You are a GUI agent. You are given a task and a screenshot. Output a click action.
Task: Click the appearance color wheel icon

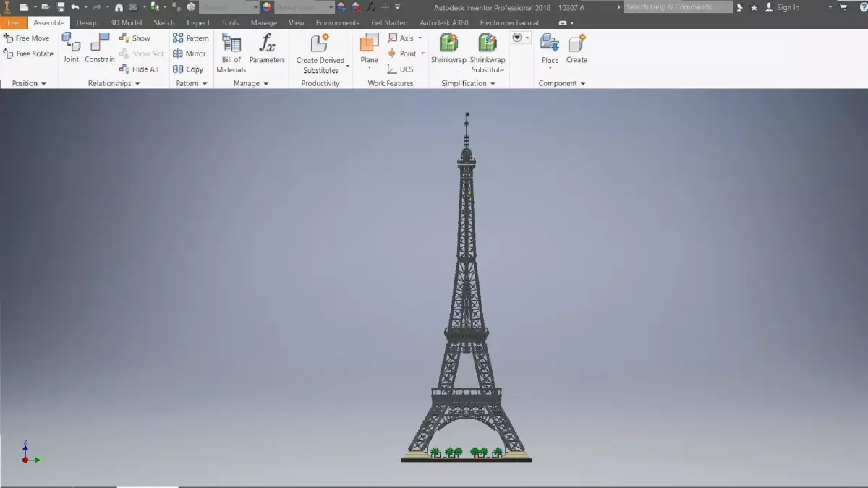pyautogui.click(x=266, y=7)
